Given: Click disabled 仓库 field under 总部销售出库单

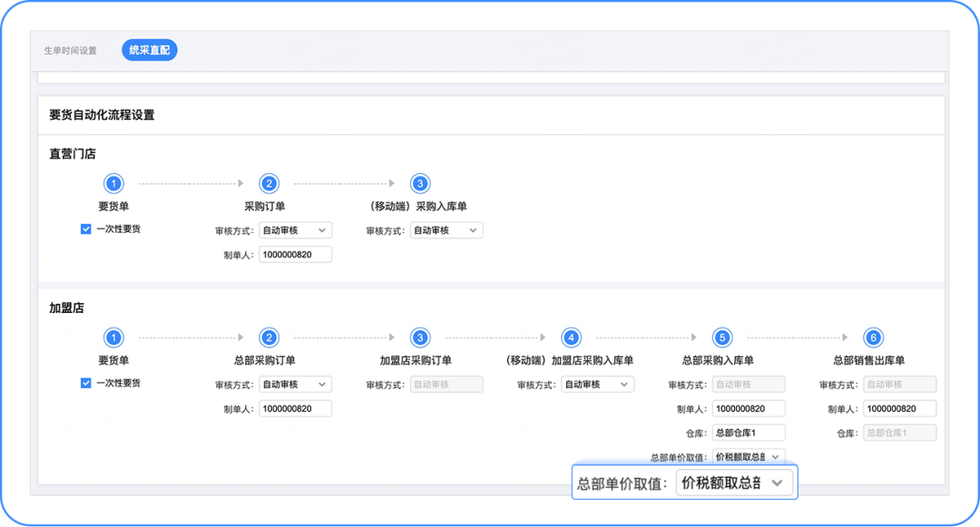Looking at the screenshot, I should click(899, 433).
